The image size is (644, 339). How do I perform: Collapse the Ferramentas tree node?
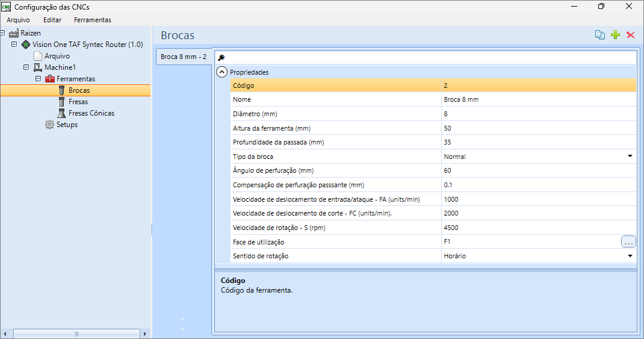coord(38,78)
